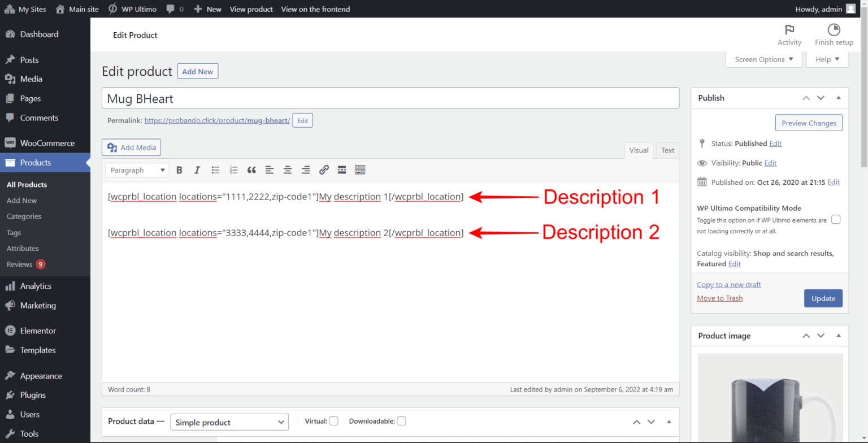Open the Product data type selector

[229, 422]
